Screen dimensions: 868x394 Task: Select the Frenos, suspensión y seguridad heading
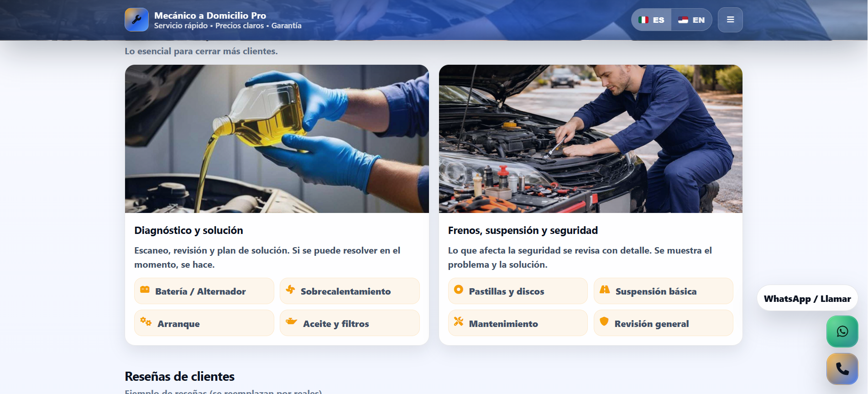coord(523,230)
